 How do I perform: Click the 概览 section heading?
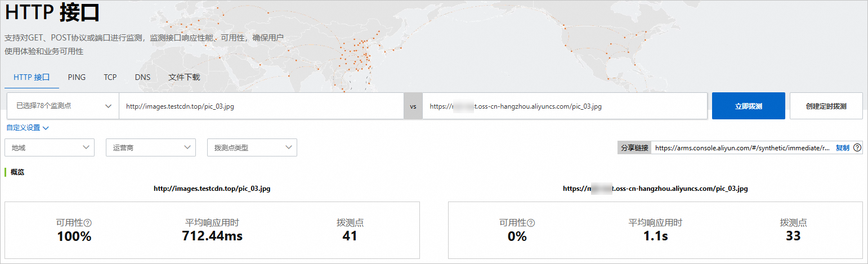[x=17, y=172]
